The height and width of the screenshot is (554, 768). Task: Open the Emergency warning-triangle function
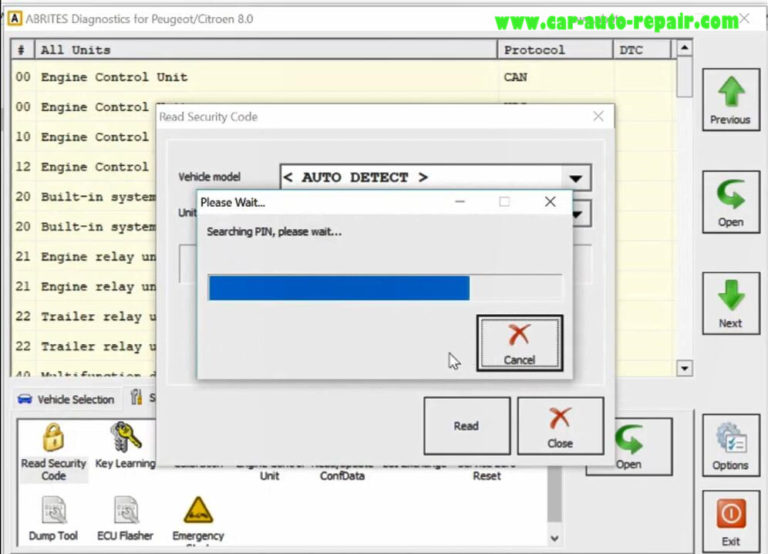point(198,520)
